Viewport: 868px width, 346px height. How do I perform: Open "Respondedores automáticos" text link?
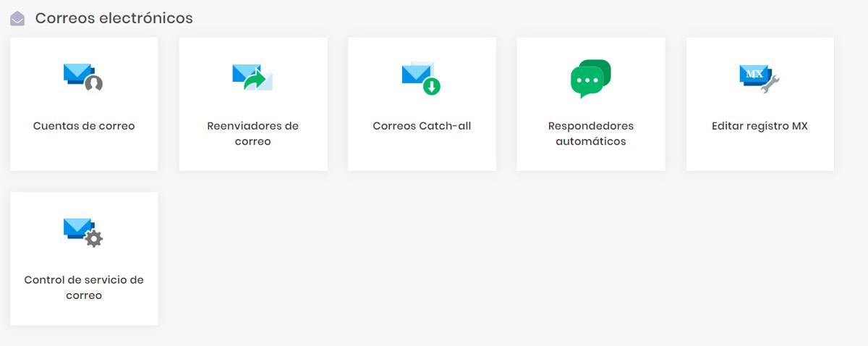pos(591,134)
